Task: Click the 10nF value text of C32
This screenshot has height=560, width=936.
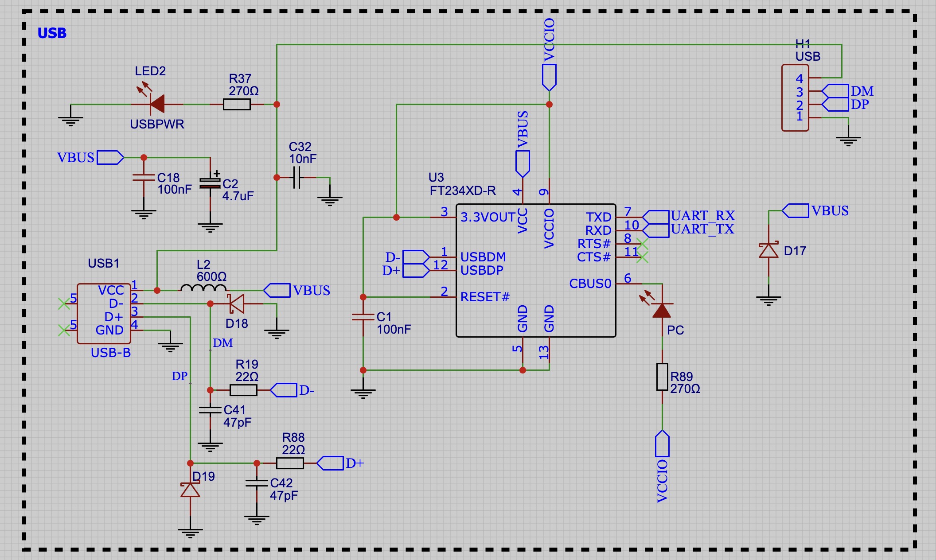Action: point(303,159)
